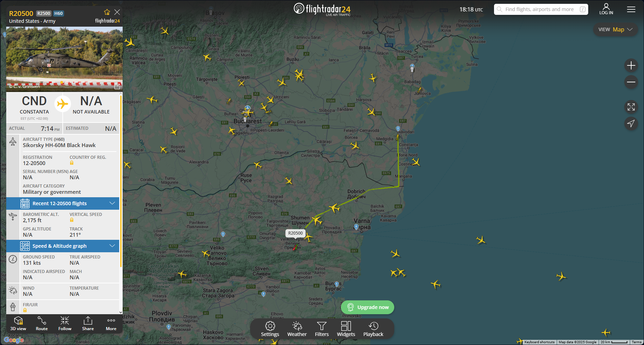Zoom out on the map

coord(631,82)
